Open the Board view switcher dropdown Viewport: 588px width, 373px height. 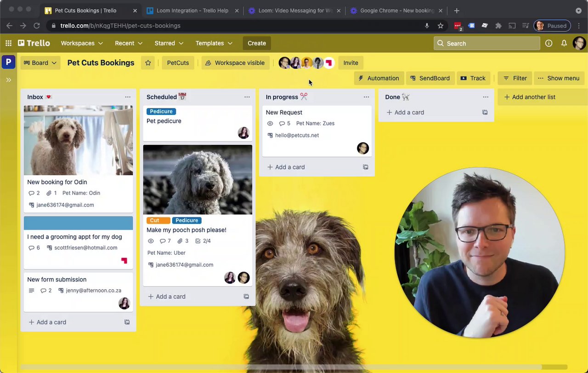pyautogui.click(x=40, y=63)
